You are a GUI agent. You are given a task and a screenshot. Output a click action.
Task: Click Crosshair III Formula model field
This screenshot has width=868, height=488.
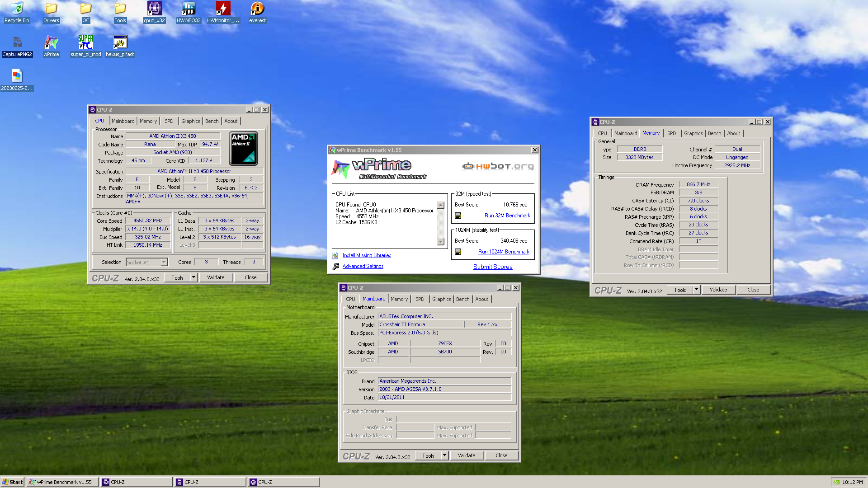420,324
